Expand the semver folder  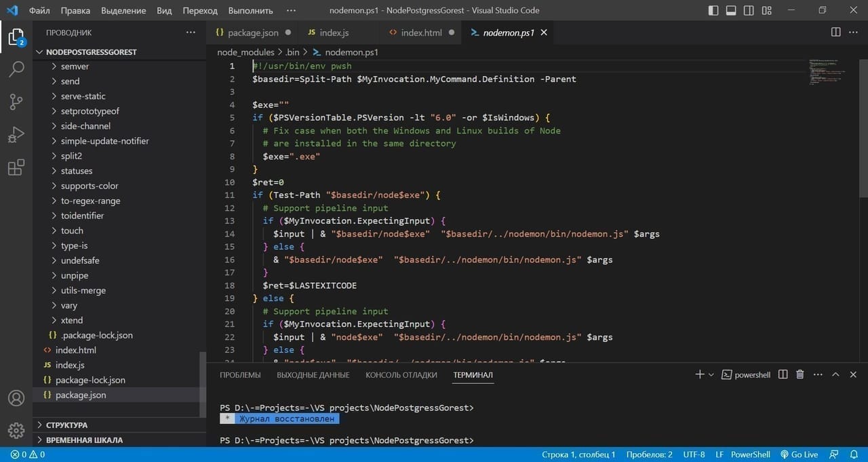pos(75,66)
